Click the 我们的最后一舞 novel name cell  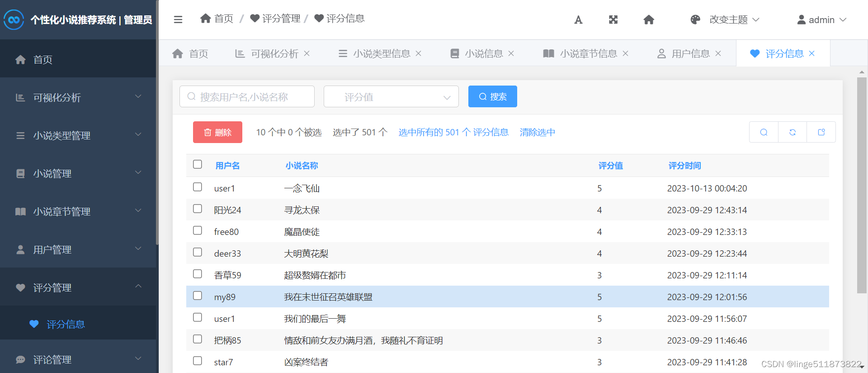(x=315, y=319)
